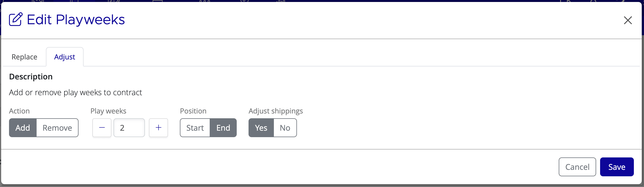Keep Position set to End
Viewport: 644px width, 187px height.
[x=223, y=128]
